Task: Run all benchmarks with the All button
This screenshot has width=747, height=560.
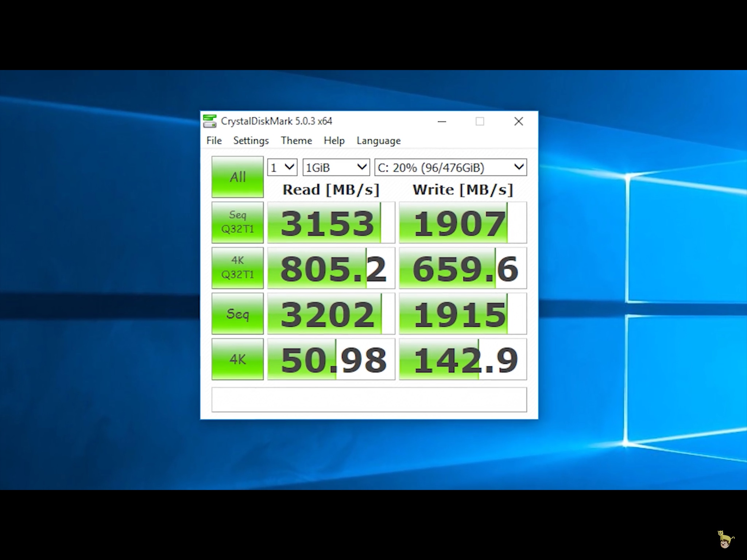Action: [237, 177]
